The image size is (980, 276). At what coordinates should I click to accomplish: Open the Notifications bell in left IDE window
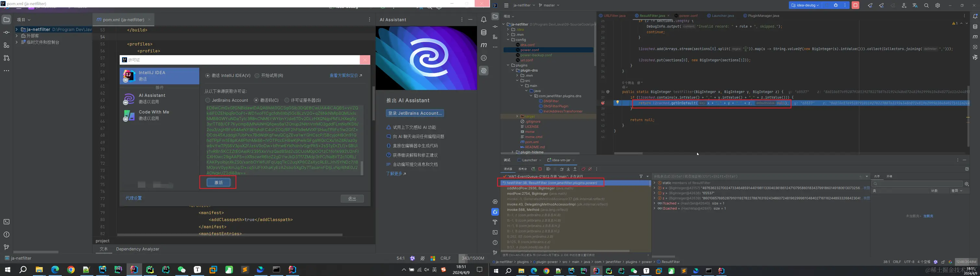[484, 19]
